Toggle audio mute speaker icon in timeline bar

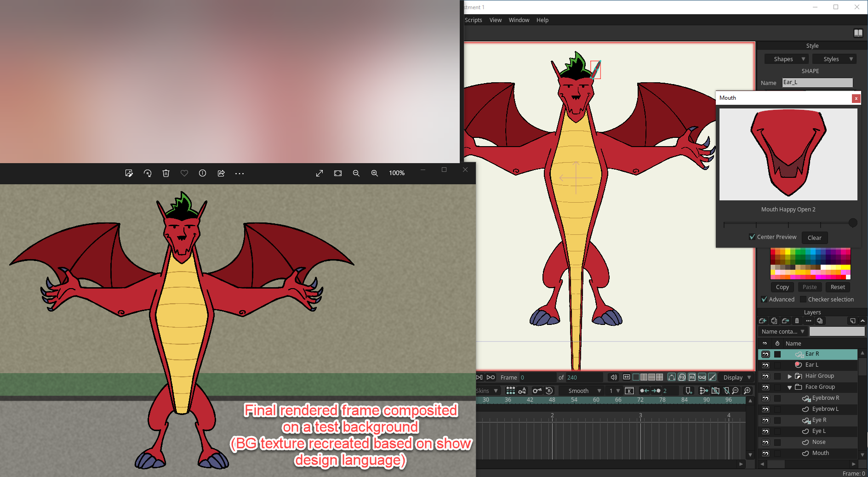614,377
